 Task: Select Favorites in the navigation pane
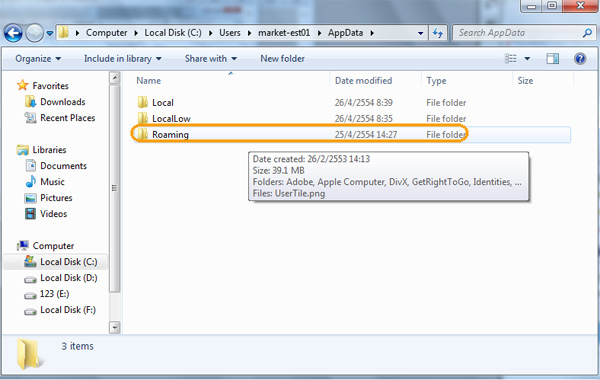coord(50,86)
